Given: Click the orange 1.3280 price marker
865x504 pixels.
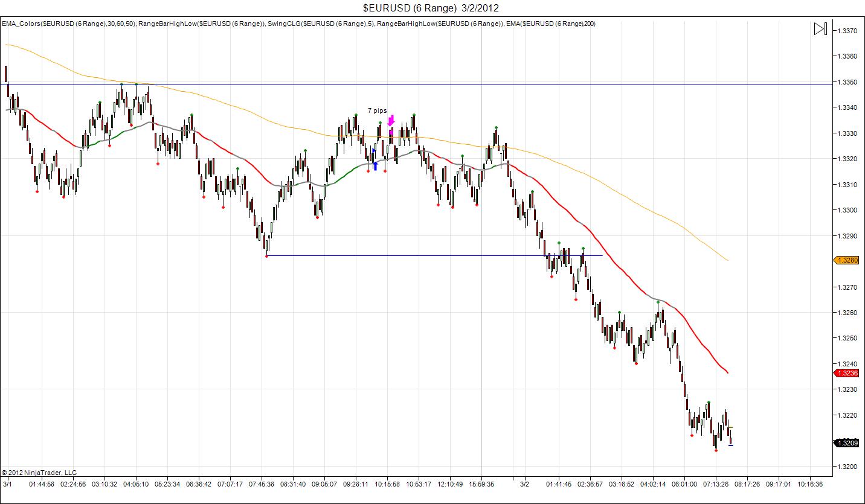Looking at the screenshot, I should pos(846,260).
